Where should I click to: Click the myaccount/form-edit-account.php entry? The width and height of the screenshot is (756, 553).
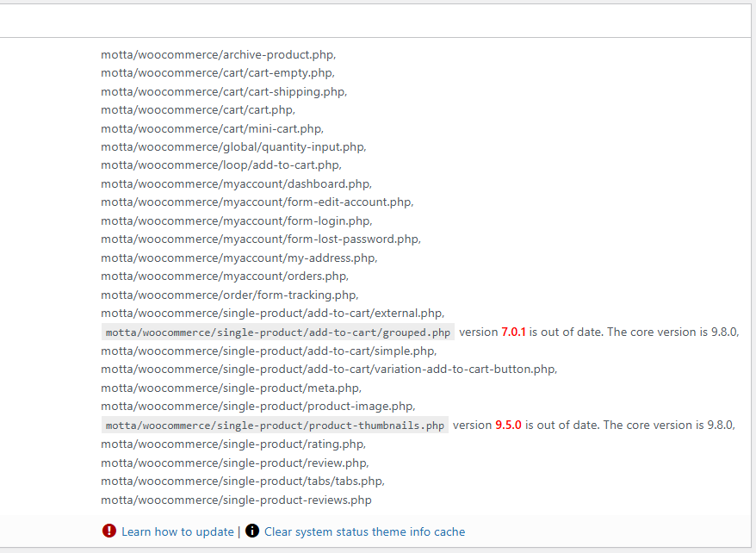tap(257, 202)
